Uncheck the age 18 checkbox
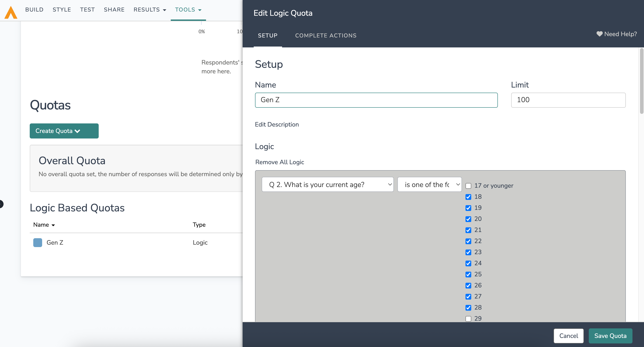The image size is (644, 347). pos(468,197)
